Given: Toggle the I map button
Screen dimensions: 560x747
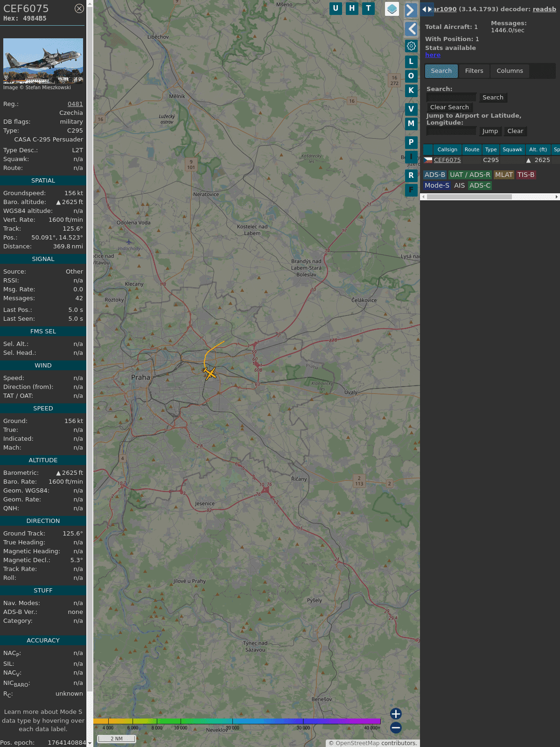Looking at the screenshot, I should [x=411, y=156].
